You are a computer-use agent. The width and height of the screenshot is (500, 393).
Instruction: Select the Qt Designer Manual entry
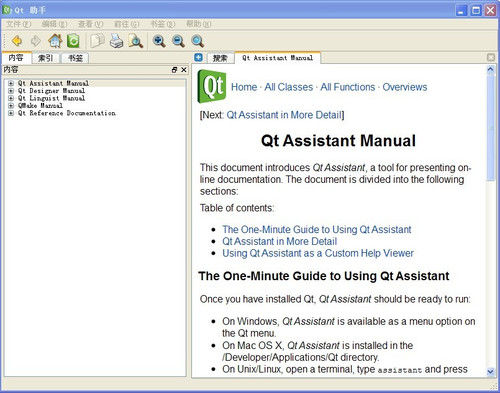(51, 91)
